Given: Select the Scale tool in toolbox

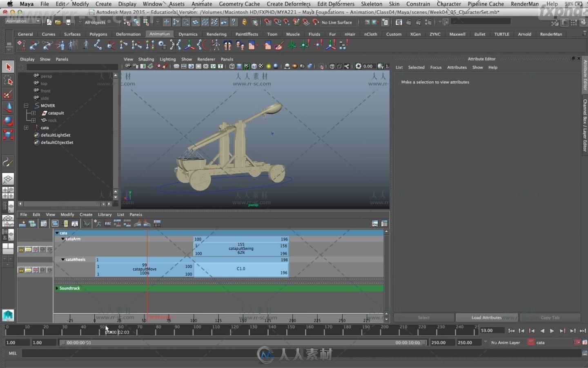Looking at the screenshot, I should (x=8, y=135).
